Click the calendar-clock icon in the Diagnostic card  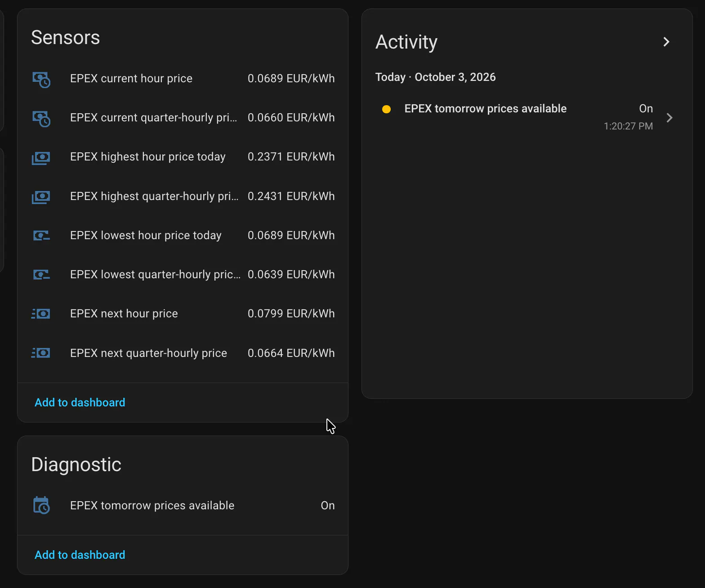[x=41, y=505]
